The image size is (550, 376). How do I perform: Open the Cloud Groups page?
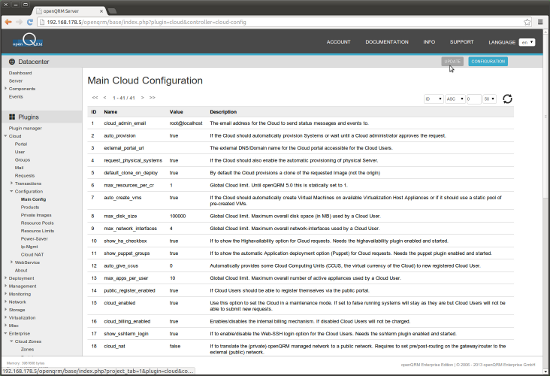click(x=22, y=160)
